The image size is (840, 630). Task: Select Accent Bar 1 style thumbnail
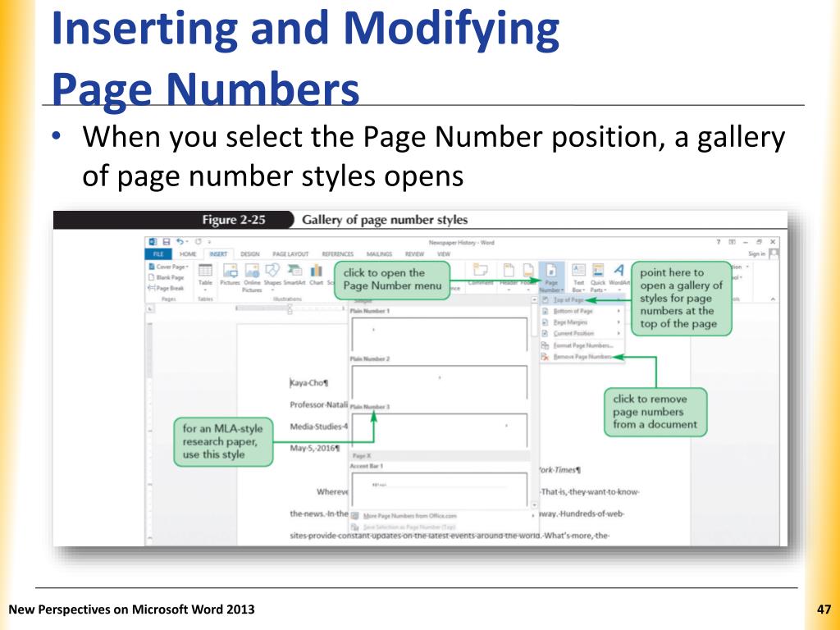[x=440, y=489]
